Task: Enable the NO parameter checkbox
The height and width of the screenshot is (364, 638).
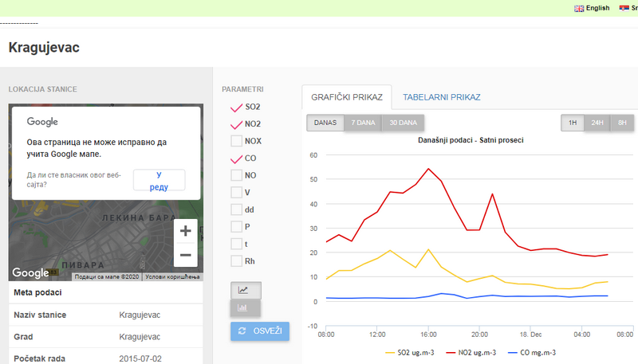Action: click(236, 175)
